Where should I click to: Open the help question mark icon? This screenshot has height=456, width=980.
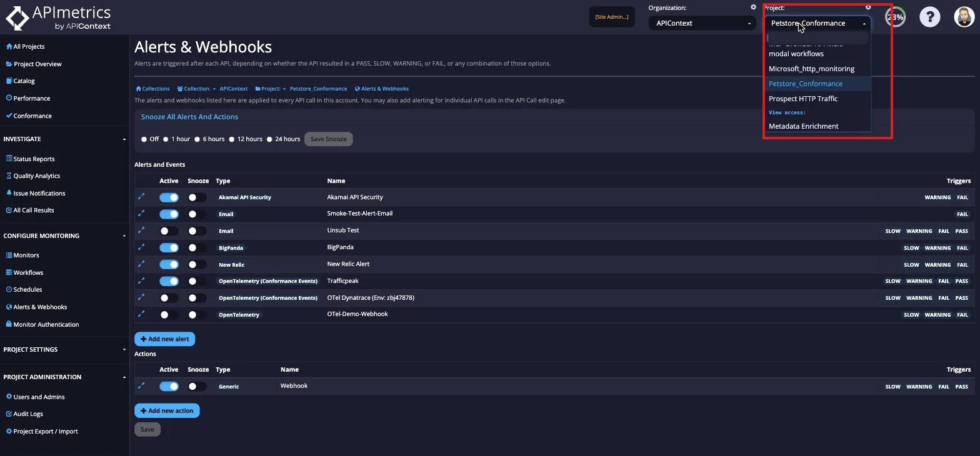pyautogui.click(x=929, y=17)
